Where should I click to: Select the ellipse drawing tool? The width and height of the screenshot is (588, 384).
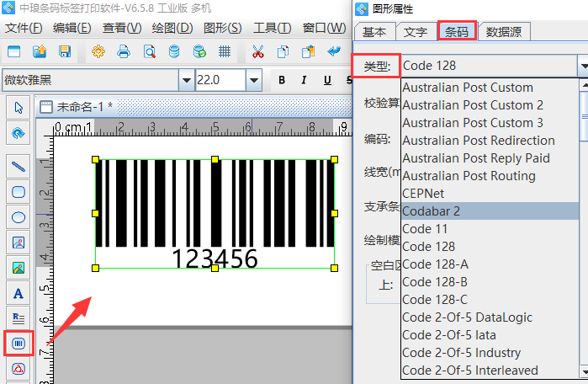click(x=19, y=217)
